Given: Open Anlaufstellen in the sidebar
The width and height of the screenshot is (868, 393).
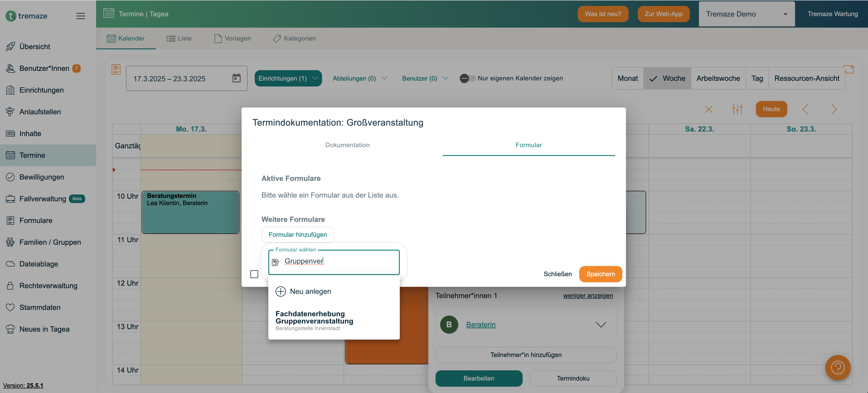Looking at the screenshot, I should click(48, 112).
